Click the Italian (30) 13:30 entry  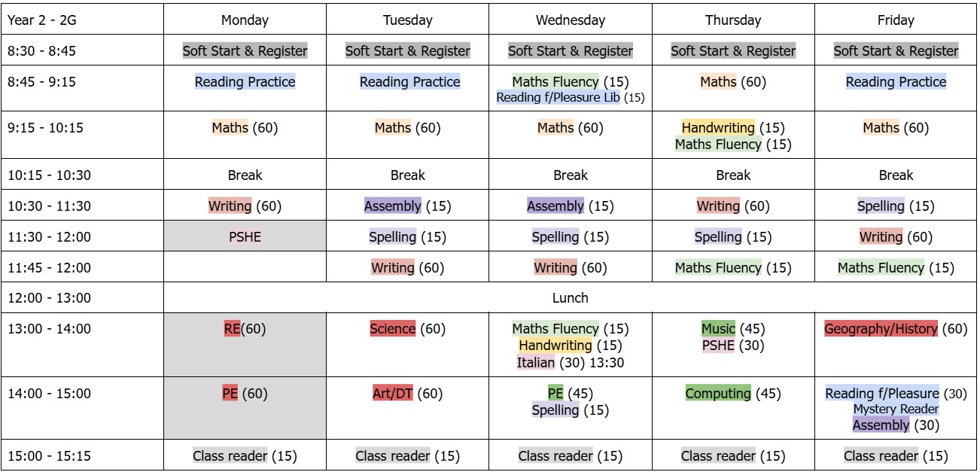[570, 363]
